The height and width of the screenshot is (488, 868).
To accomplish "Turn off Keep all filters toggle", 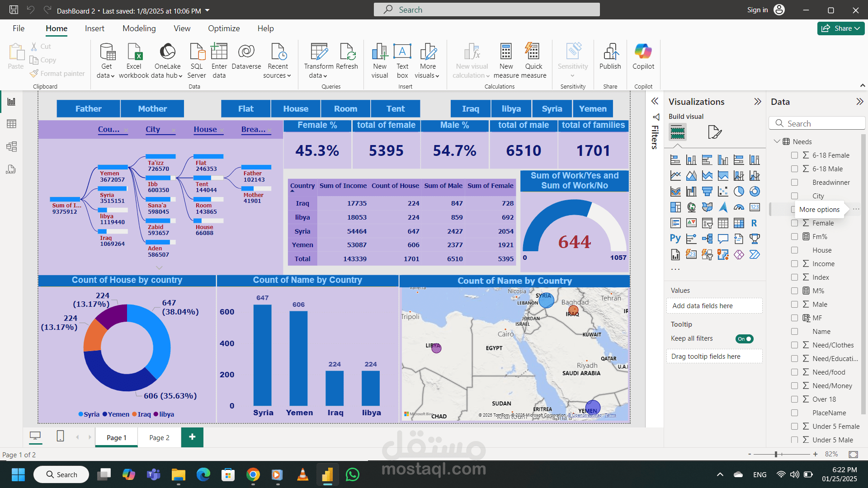I will 744,339.
